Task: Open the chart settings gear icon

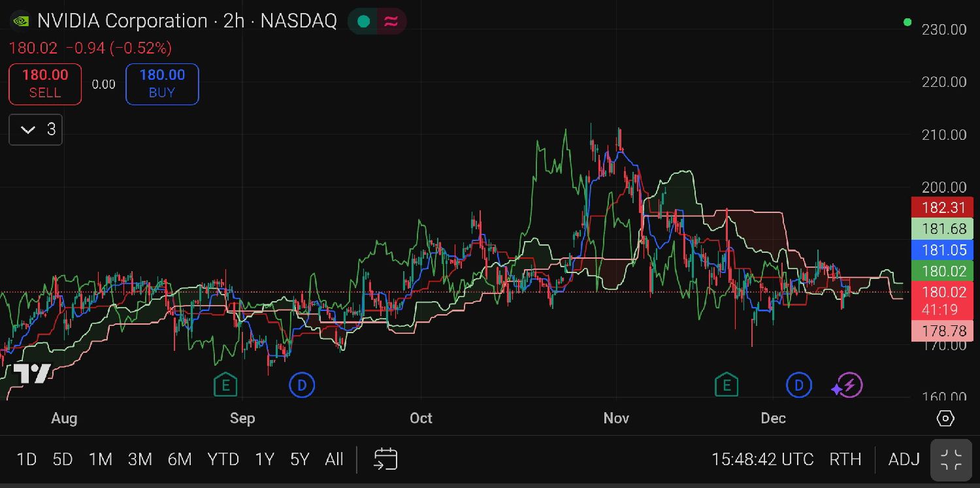Action: (945, 418)
